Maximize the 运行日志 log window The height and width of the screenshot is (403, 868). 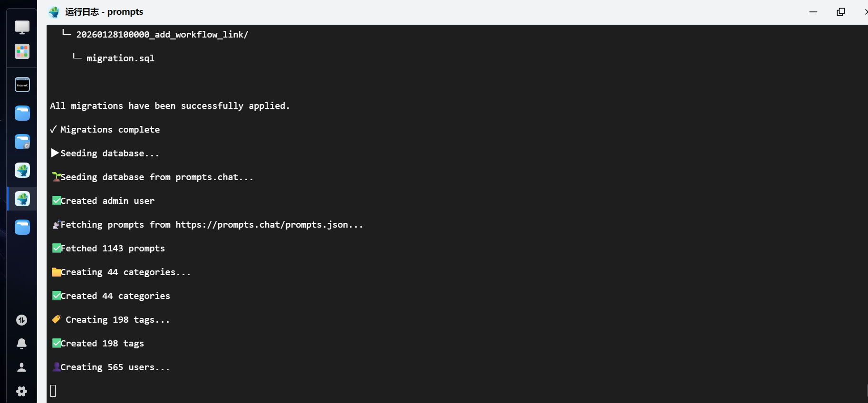[841, 12]
